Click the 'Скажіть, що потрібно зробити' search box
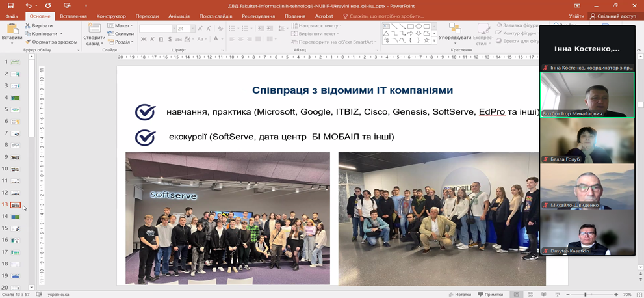Screen dimensions: 644x298 (x=383, y=16)
